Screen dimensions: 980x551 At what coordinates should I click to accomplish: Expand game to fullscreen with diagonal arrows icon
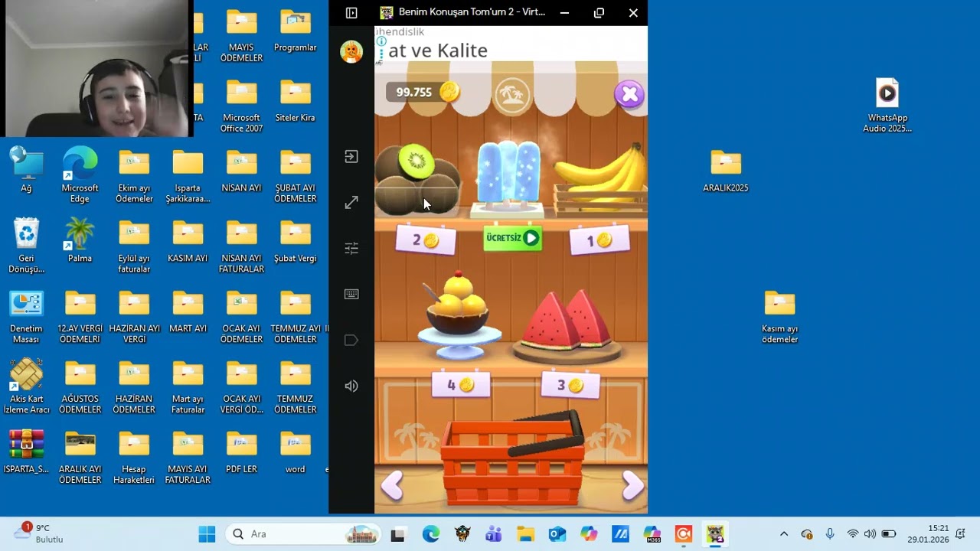coord(351,203)
